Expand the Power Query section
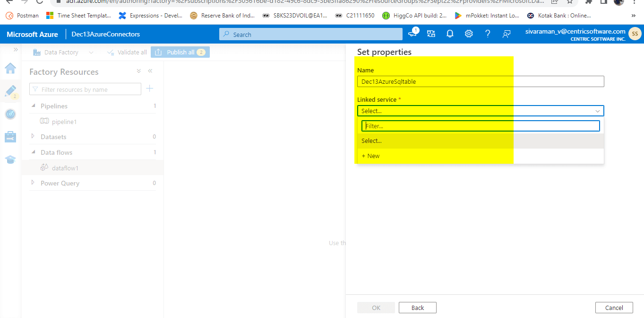The image size is (644, 318). (x=32, y=183)
